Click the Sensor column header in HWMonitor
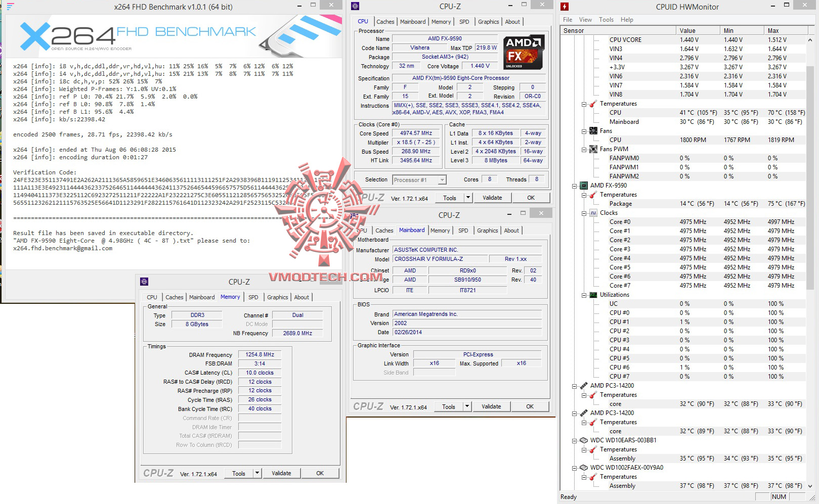819x504 pixels. (618, 30)
